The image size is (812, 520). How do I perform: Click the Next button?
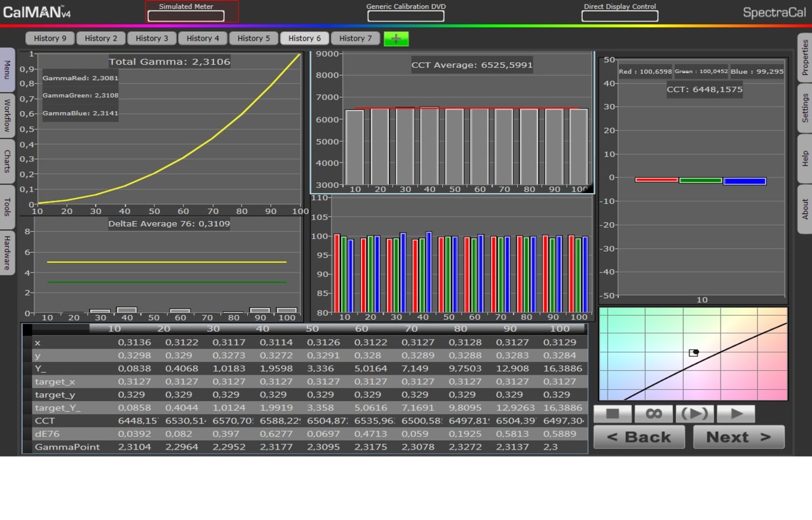click(739, 437)
